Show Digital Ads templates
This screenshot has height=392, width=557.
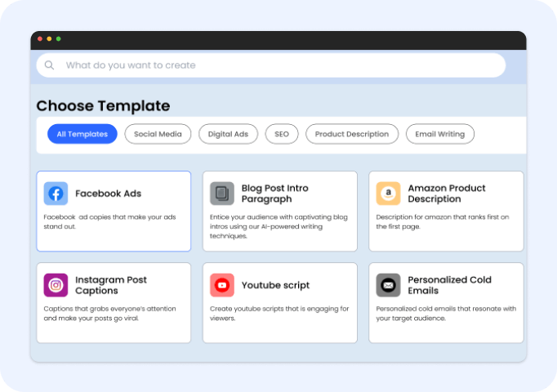[228, 134]
